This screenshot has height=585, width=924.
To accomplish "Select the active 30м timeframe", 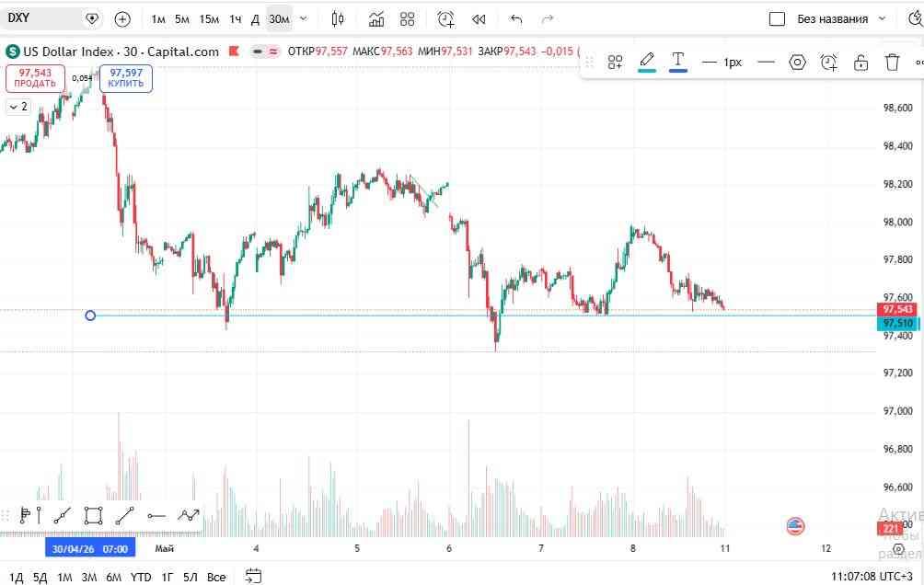I will 279,18.
